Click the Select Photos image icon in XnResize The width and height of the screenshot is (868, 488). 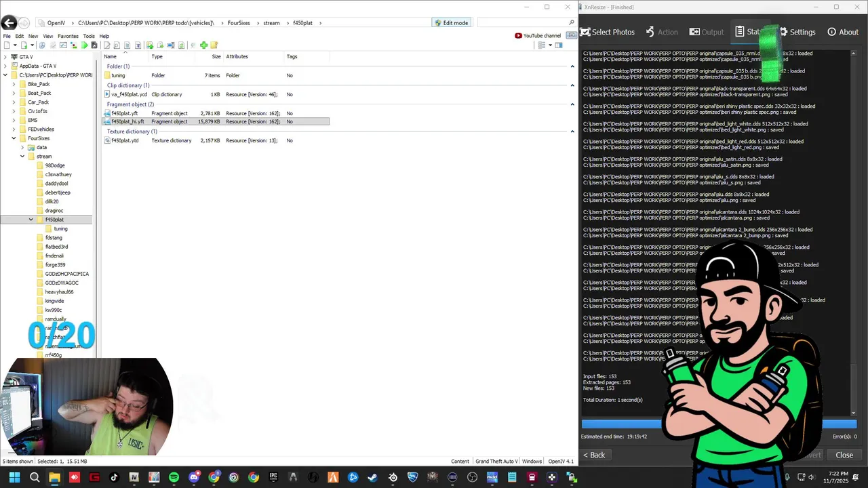585,32
